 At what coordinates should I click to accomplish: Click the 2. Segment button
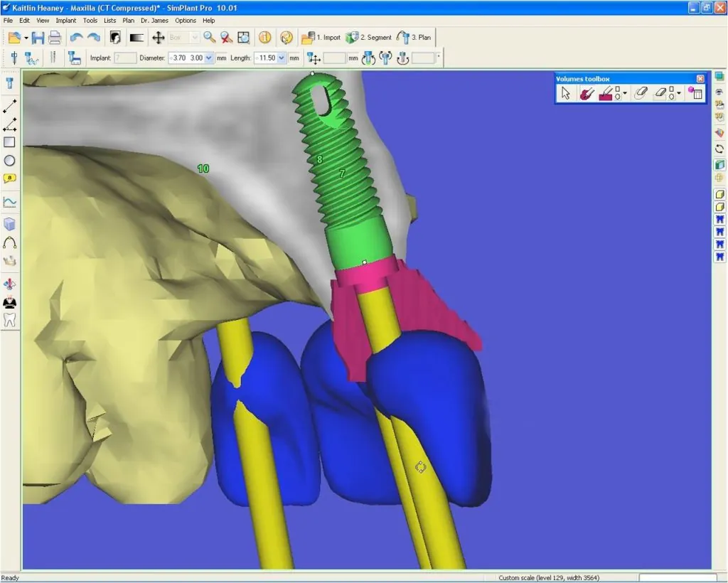[368, 38]
